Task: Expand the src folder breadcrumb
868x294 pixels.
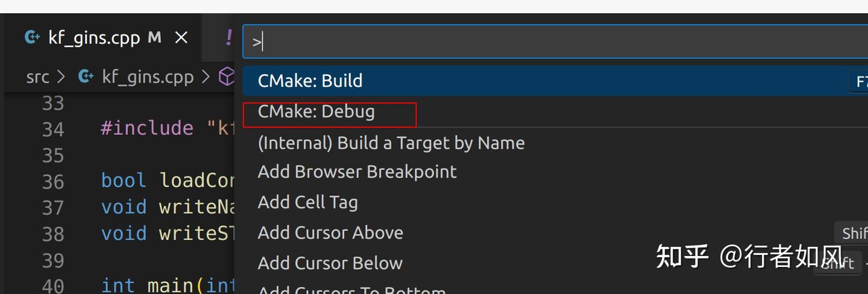Action: coord(37,77)
